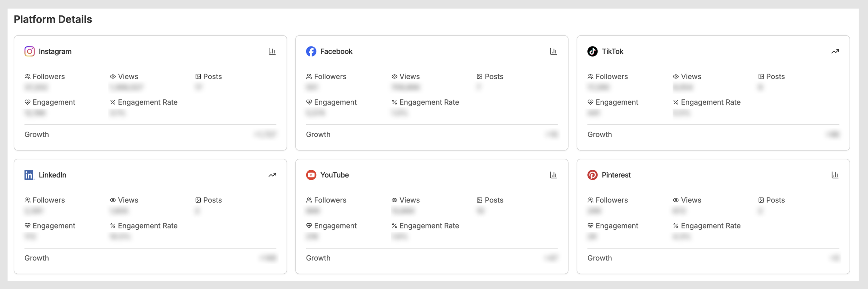Click the Platform Details heading
Viewport: 868px width, 289px height.
(53, 19)
